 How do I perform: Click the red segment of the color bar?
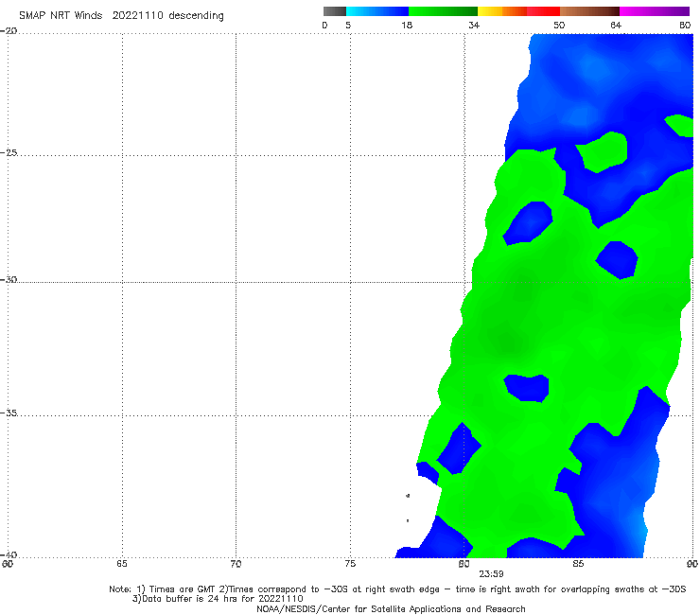(x=543, y=11)
